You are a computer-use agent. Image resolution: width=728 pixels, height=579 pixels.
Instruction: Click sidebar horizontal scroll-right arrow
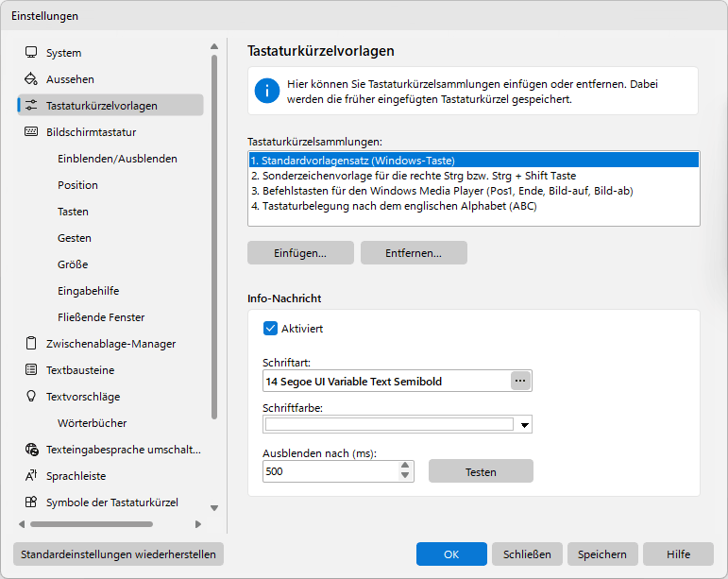(198, 524)
